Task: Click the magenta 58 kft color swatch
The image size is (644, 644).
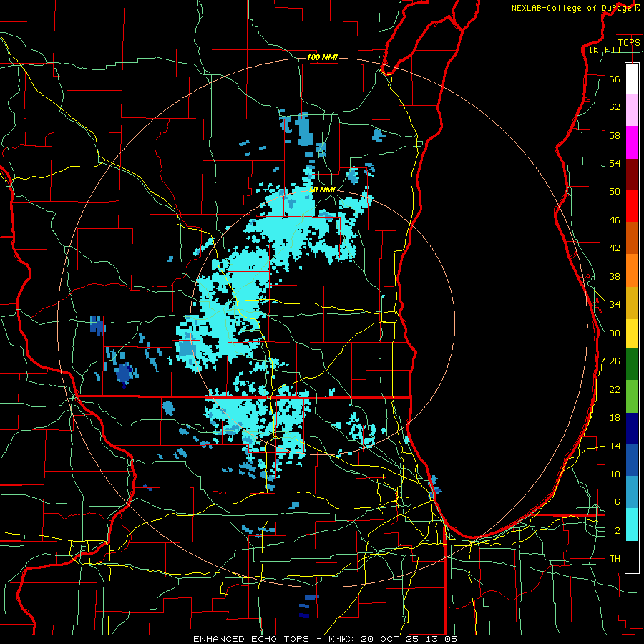Action: click(632, 142)
